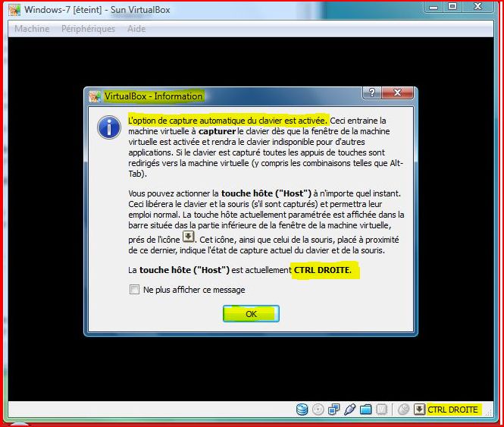Click the window resize grip at status bar corner

coord(489,413)
